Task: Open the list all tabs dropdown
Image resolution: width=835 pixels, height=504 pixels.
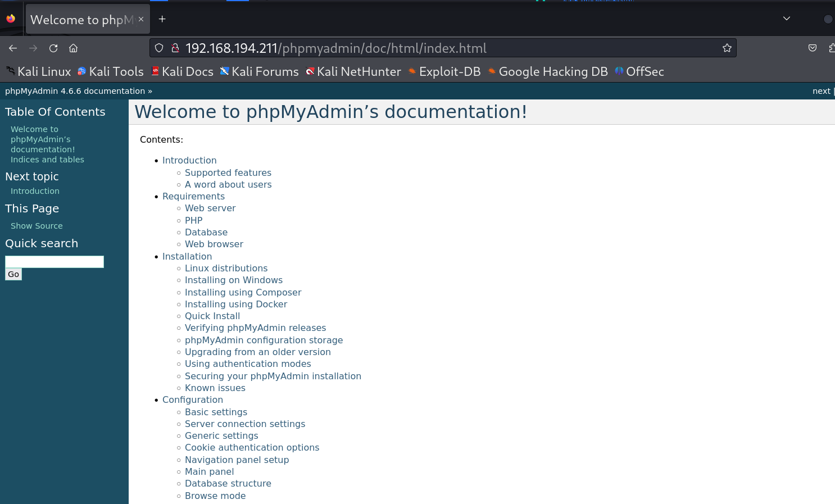Action: (787, 19)
